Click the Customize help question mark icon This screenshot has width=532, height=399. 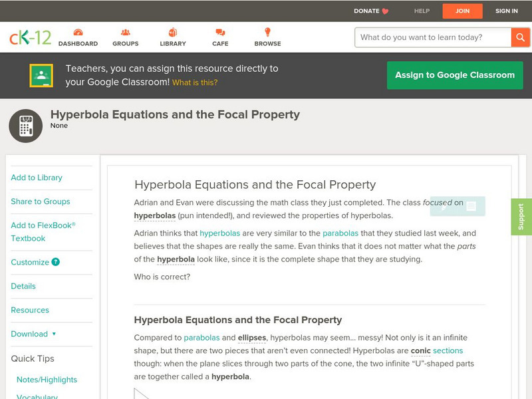[x=56, y=262]
